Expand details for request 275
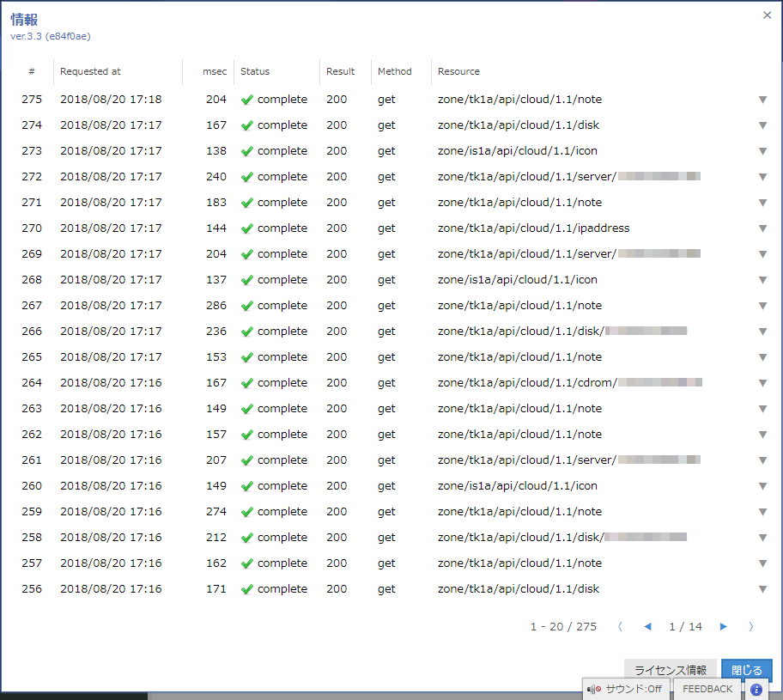Viewport: 783px width, 700px height. 762,100
